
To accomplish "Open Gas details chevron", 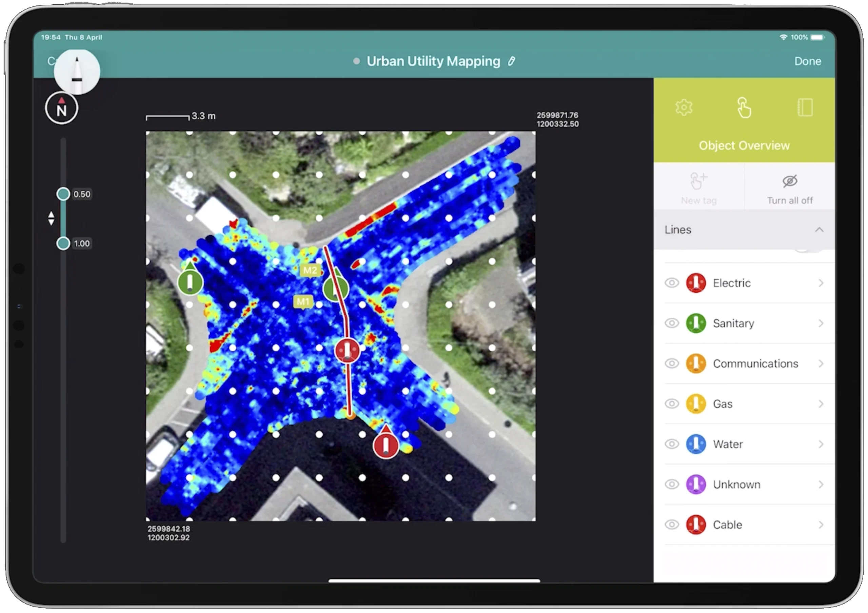I will point(821,404).
